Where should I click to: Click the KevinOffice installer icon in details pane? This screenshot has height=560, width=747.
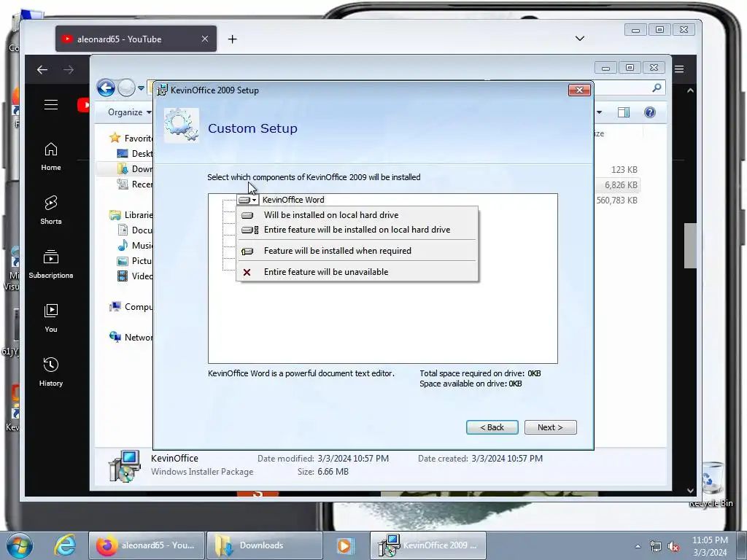(x=125, y=465)
